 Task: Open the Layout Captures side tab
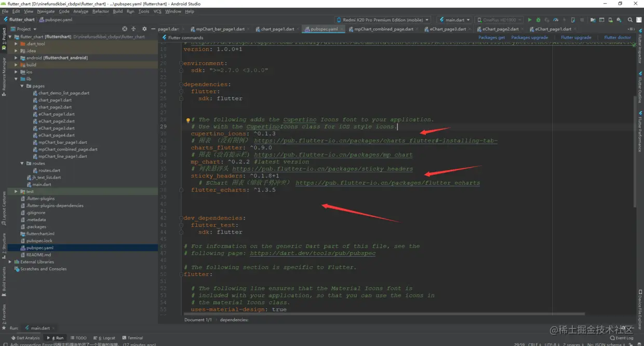4,208
